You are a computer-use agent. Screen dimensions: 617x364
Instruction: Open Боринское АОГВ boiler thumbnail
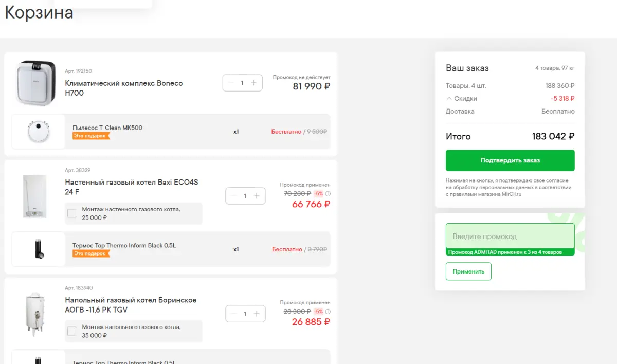coord(35,314)
